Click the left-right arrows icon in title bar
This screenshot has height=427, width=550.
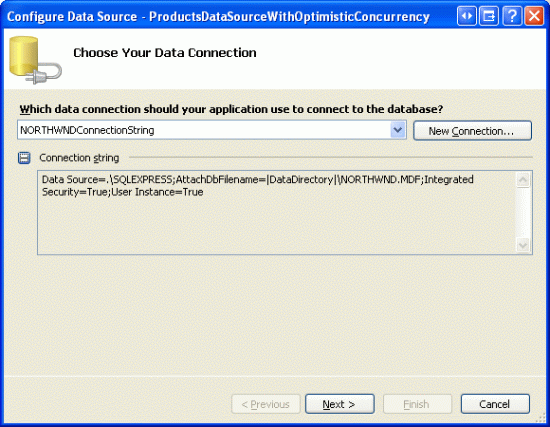click(x=467, y=16)
